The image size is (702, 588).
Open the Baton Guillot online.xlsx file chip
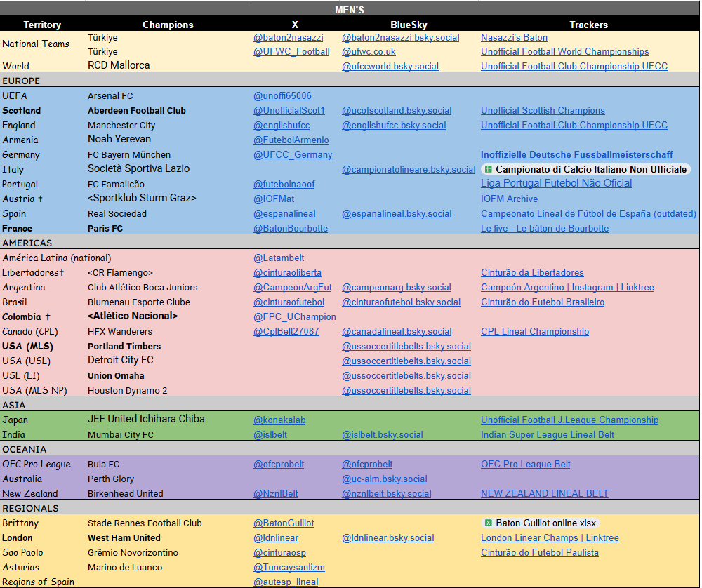(541, 523)
